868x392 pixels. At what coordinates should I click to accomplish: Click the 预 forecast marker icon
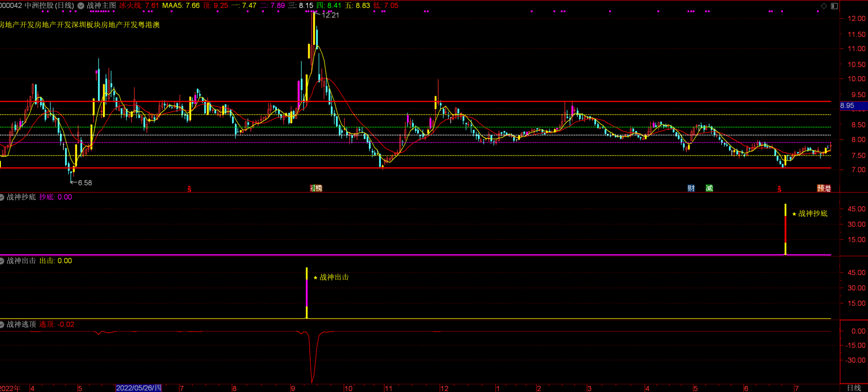[x=821, y=188]
